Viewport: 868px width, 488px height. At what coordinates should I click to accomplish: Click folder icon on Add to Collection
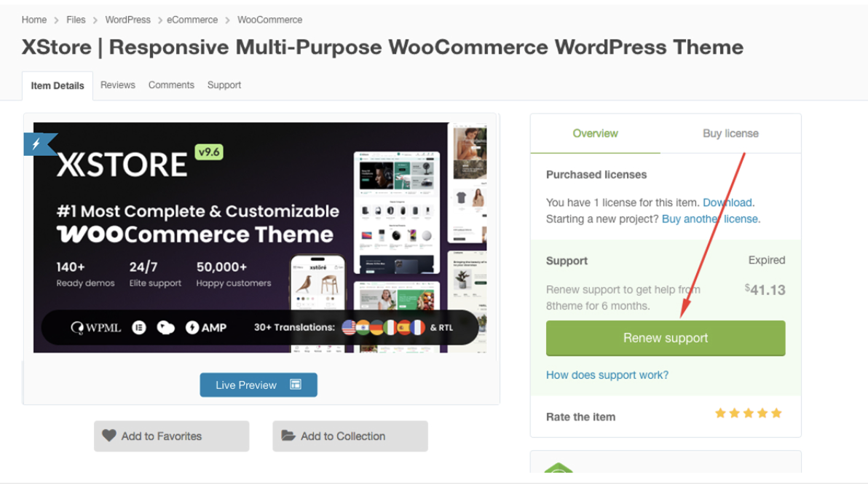tap(288, 436)
